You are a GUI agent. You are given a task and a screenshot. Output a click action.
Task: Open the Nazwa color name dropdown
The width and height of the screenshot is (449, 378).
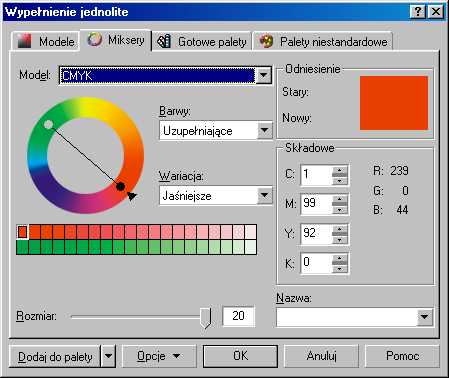tap(425, 317)
